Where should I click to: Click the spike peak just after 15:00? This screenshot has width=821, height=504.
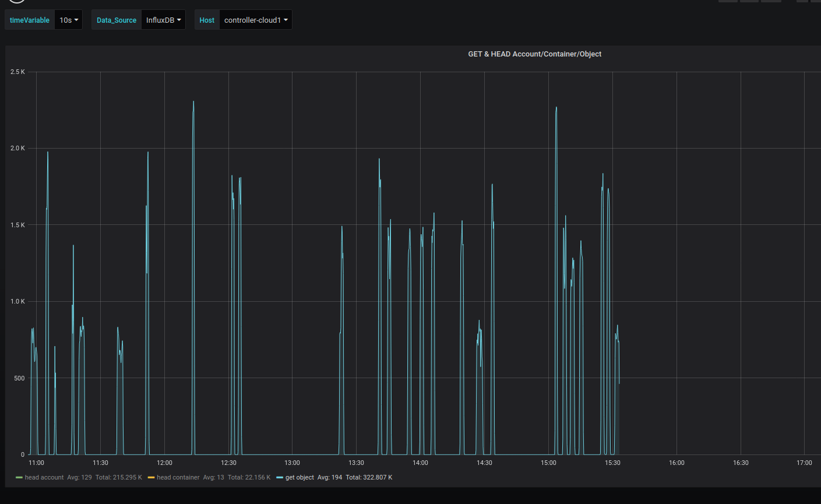coord(556,108)
